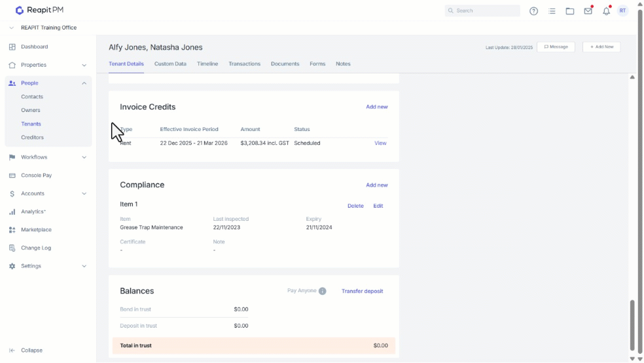Click the page vertical scrollbar thumb
This screenshot has width=644, height=363.
pyautogui.click(x=632, y=326)
